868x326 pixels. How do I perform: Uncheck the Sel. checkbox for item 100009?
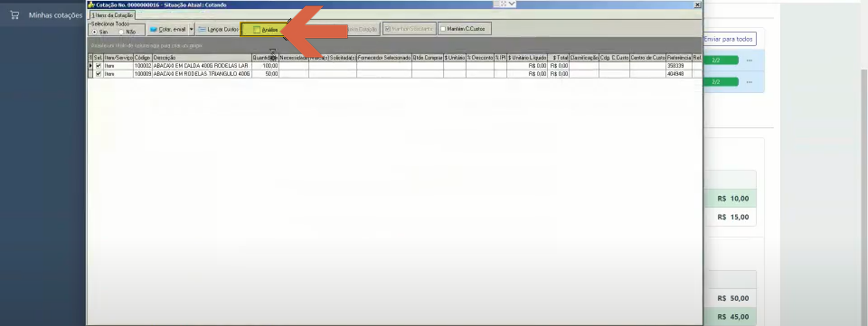coord(99,73)
